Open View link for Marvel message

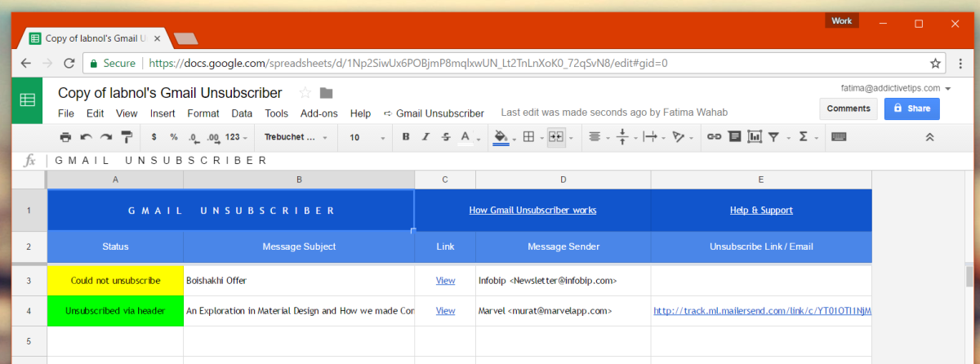coord(445,311)
